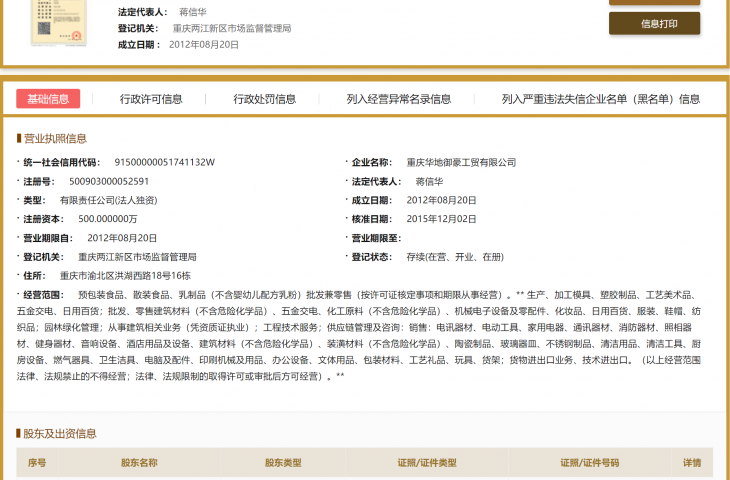Click the 核准日期 label
730x480 pixels.
click(372, 219)
